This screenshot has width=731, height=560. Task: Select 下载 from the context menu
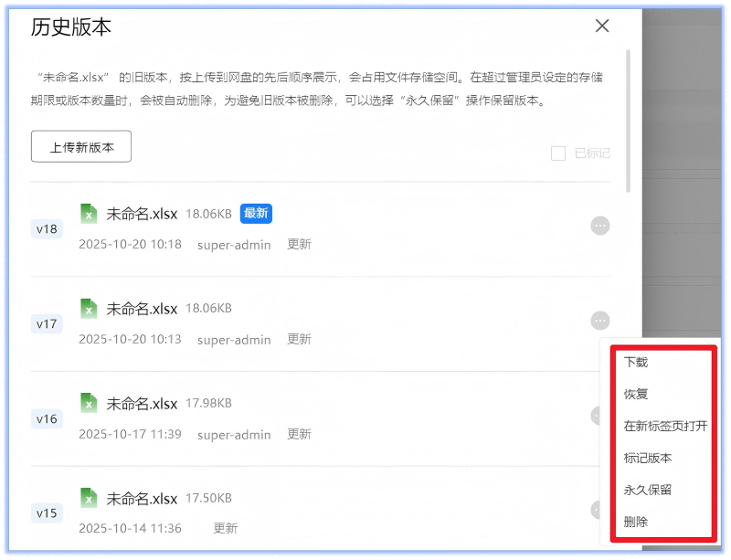coord(636,362)
